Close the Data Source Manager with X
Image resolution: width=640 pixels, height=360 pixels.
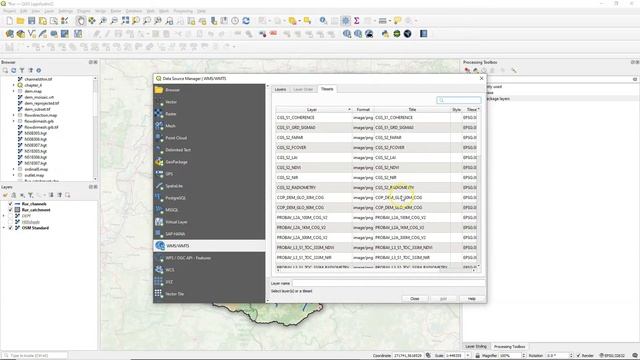coord(481,78)
